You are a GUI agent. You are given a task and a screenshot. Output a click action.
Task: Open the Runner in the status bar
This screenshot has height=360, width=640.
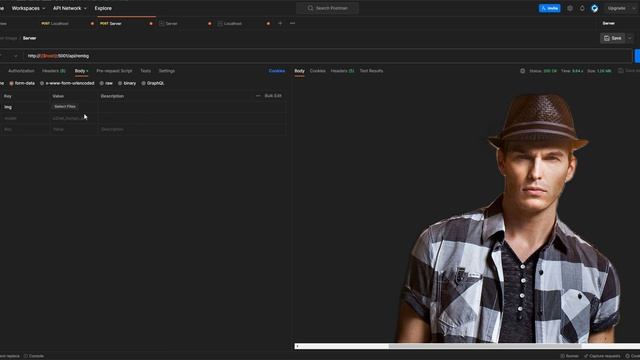tap(570, 356)
